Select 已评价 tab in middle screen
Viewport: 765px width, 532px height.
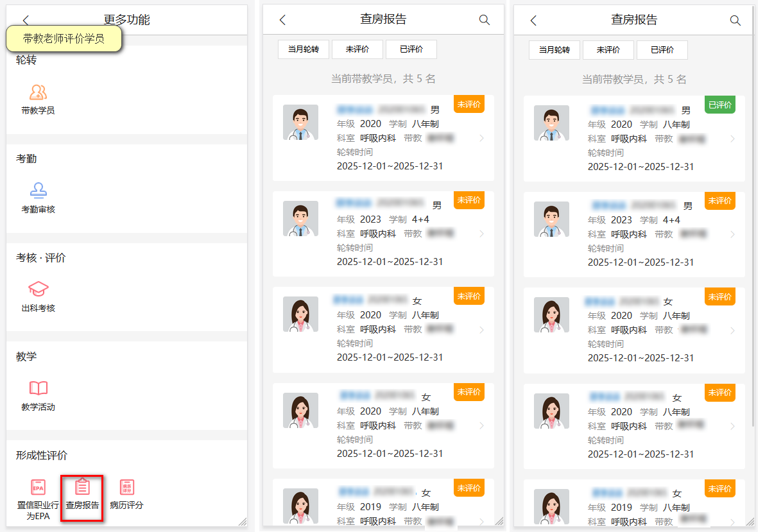tap(411, 49)
